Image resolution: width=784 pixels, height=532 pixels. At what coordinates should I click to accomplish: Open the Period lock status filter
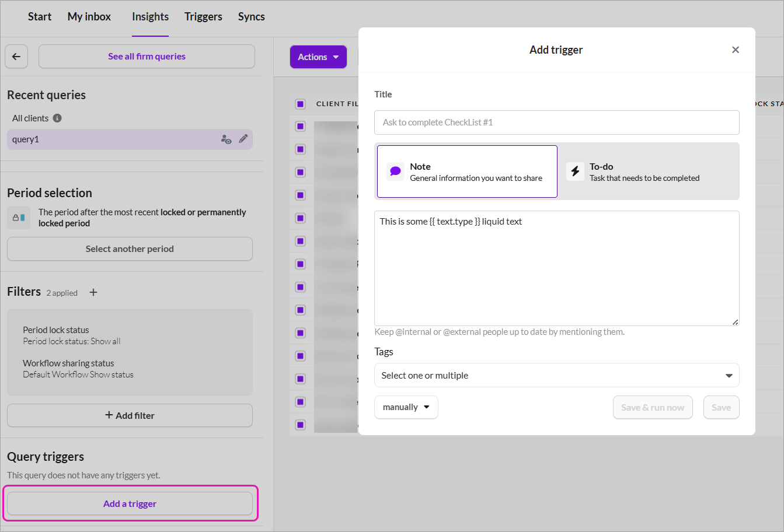72,335
